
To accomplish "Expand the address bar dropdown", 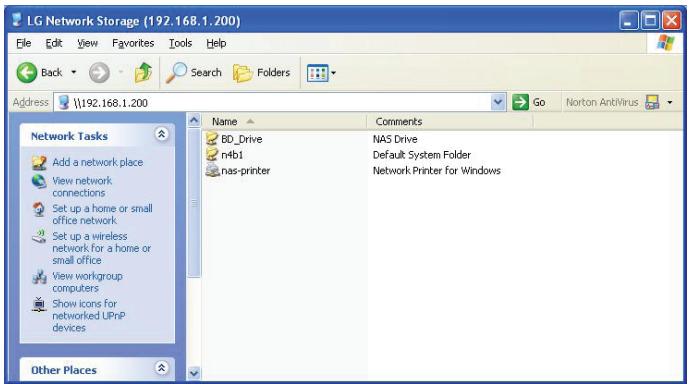I will click(497, 102).
